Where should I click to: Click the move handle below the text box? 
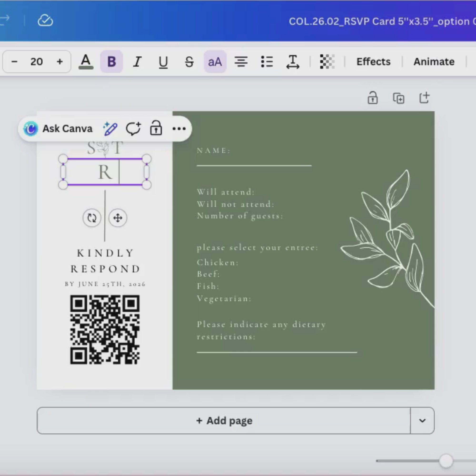click(x=118, y=218)
